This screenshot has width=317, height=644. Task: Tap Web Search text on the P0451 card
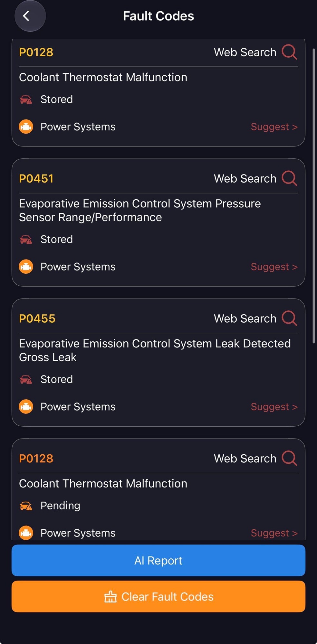point(245,178)
